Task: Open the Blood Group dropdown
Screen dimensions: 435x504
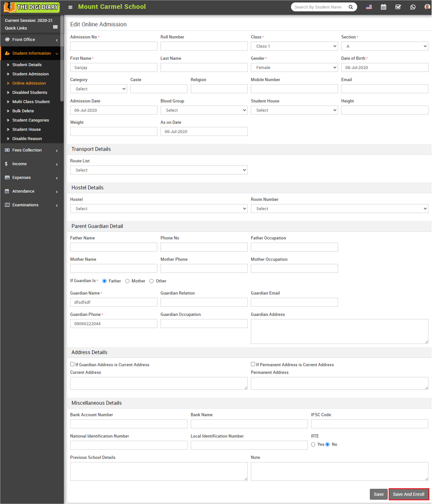Action: point(204,110)
